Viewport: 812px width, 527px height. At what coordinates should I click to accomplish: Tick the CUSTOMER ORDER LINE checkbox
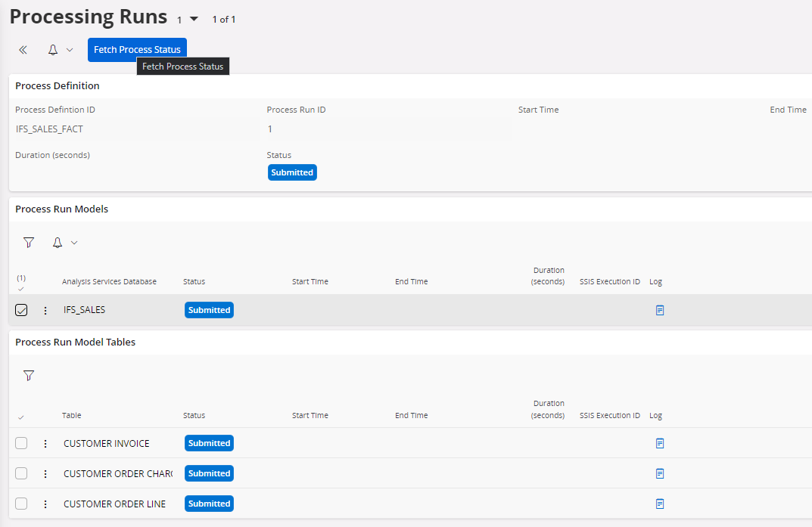[21, 504]
